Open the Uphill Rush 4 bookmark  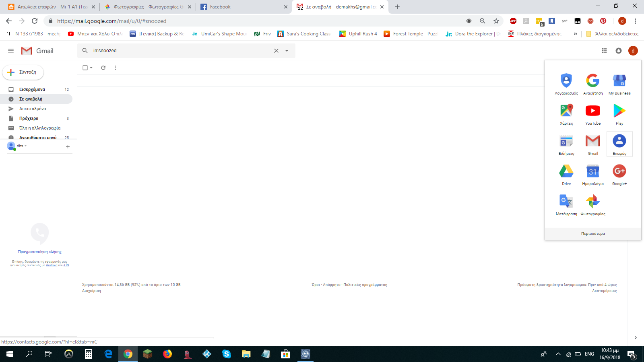coord(358,34)
